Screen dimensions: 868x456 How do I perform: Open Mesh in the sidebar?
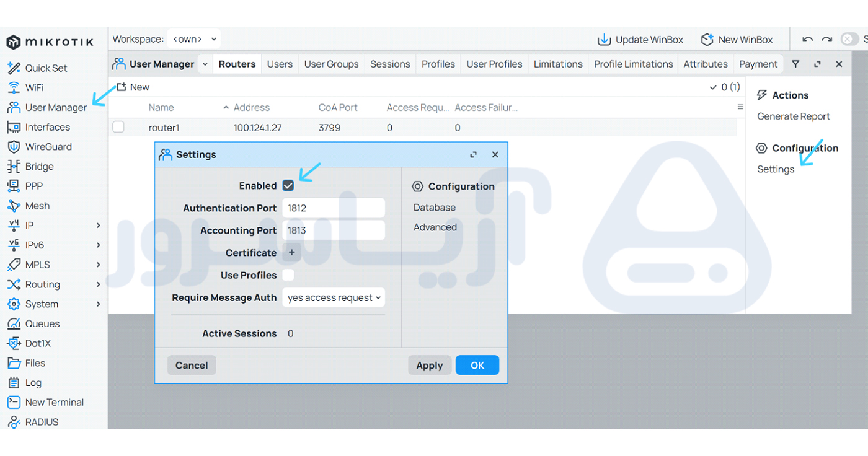[29, 206]
